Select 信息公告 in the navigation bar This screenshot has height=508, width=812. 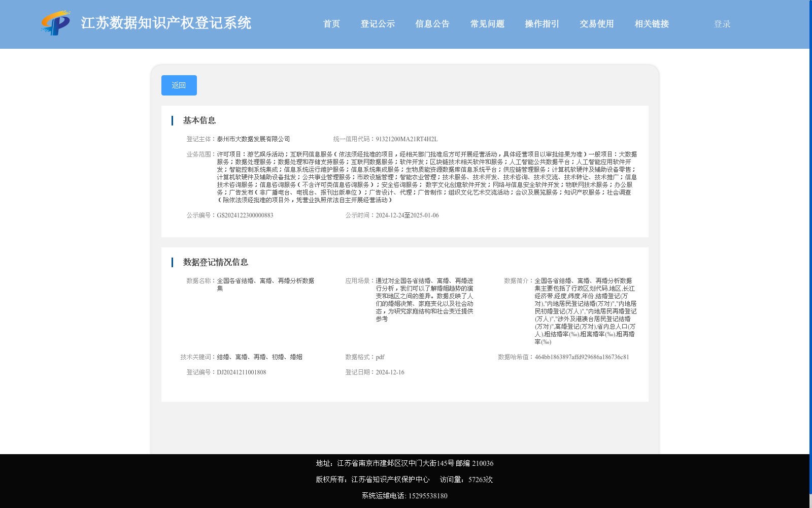tap(432, 23)
